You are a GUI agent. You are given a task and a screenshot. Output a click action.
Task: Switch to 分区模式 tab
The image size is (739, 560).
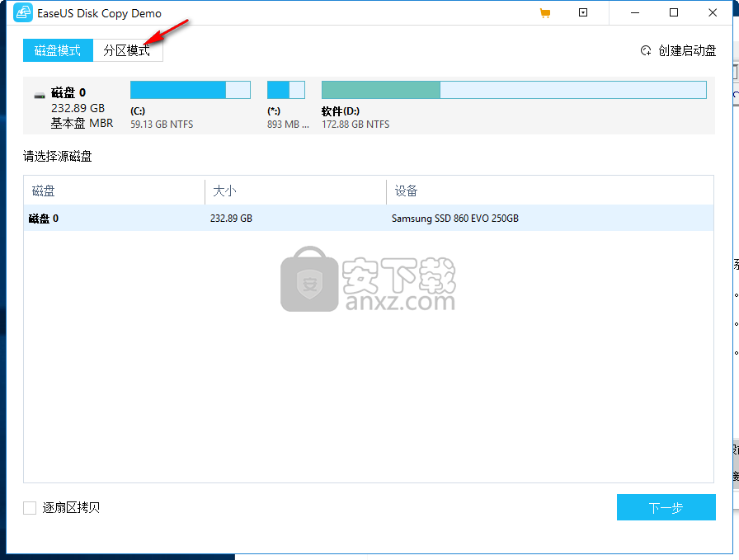127,50
